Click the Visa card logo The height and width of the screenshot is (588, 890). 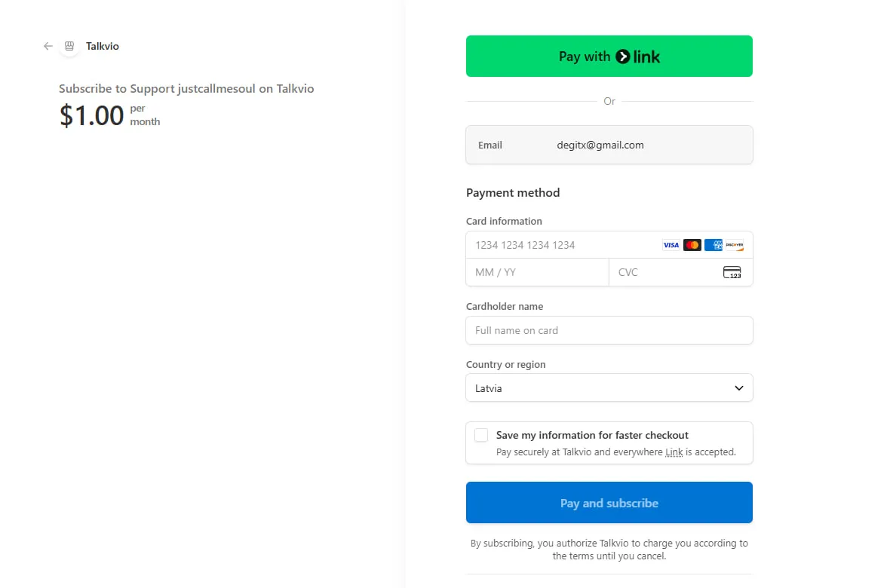pyautogui.click(x=671, y=245)
